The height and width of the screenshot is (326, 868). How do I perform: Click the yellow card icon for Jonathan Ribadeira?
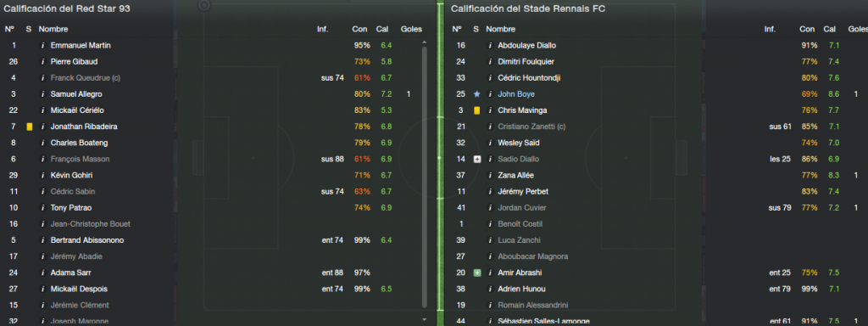pyautogui.click(x=30, y=127)
